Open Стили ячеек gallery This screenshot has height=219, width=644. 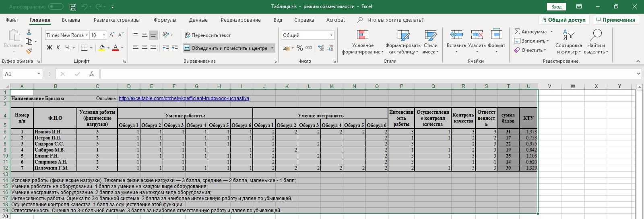(x=431, y=42)
